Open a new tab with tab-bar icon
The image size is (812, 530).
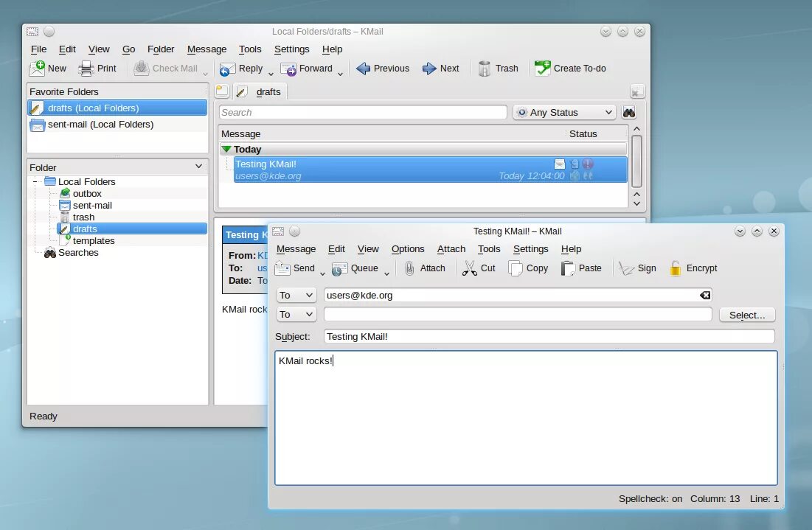[222, 91]
